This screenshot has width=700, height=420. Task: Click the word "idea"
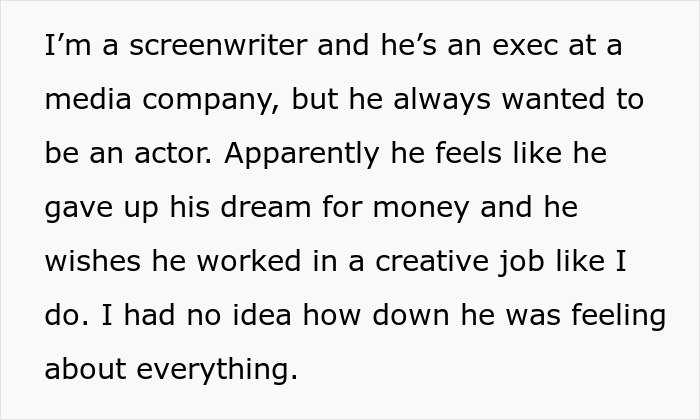(x=262, y=315)
